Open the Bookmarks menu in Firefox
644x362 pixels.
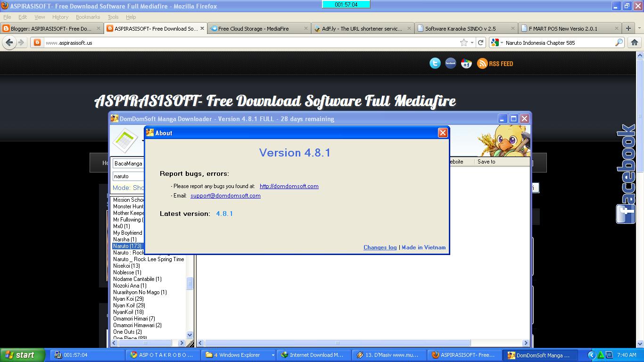[x=88, y=17]
